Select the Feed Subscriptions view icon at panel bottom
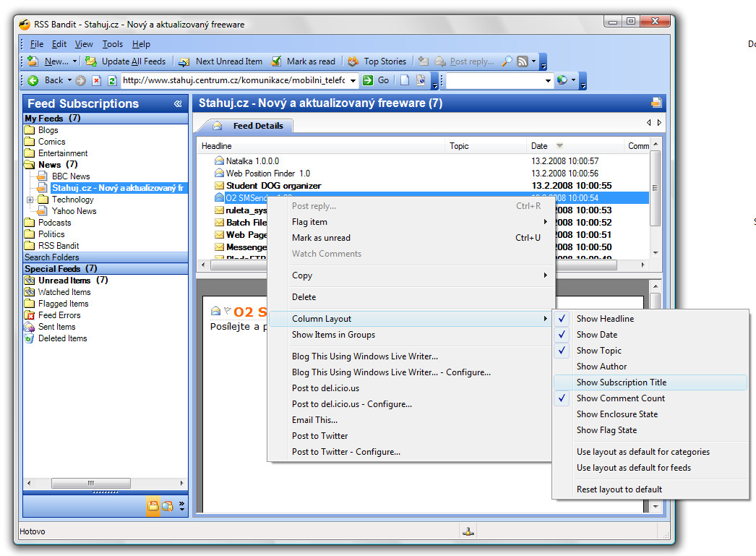Viewport: 756px width, 556px height. point(153,506)
